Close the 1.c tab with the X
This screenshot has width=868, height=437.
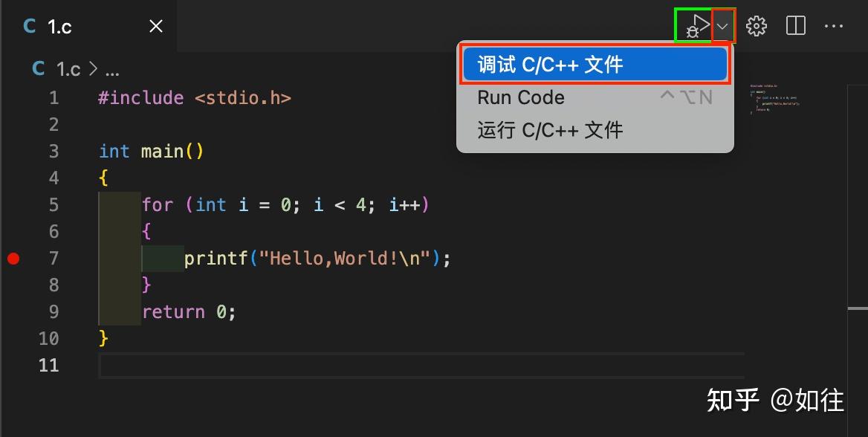pyautogui.click(x=155, y=25)
